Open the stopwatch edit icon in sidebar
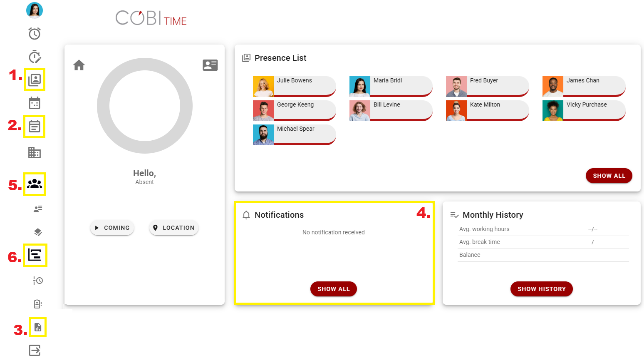The image size is (644, 358). coord(35,57)
